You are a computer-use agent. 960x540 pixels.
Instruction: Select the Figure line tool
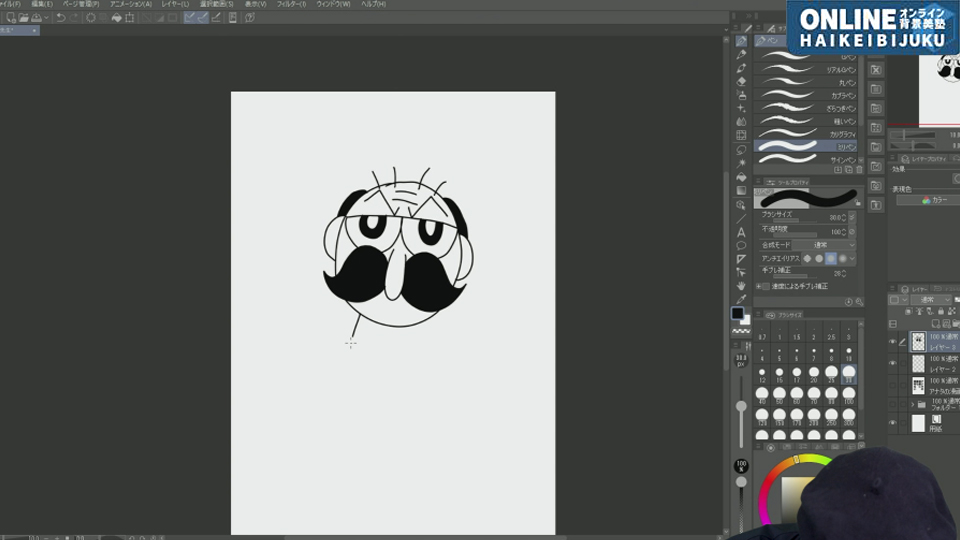tap(741, 219)
